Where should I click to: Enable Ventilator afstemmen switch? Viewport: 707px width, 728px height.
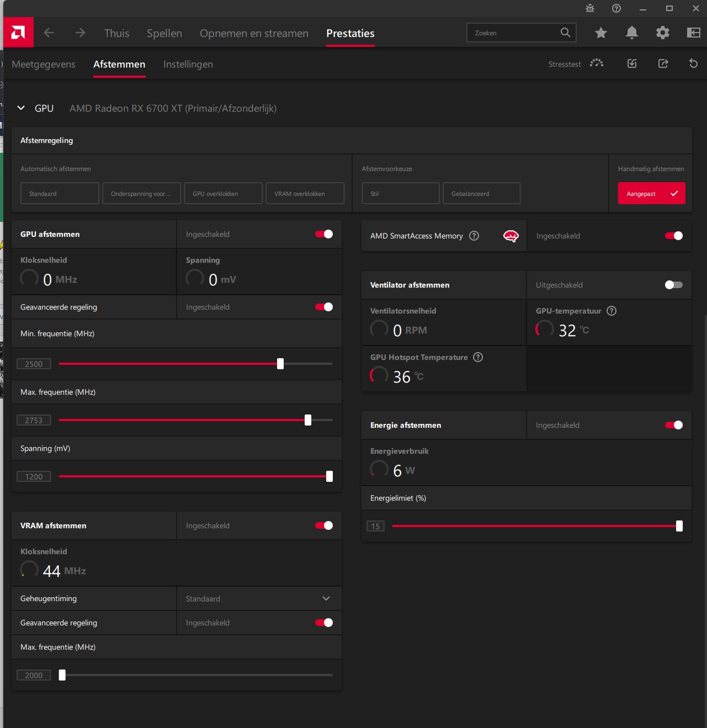pos(674,285)
